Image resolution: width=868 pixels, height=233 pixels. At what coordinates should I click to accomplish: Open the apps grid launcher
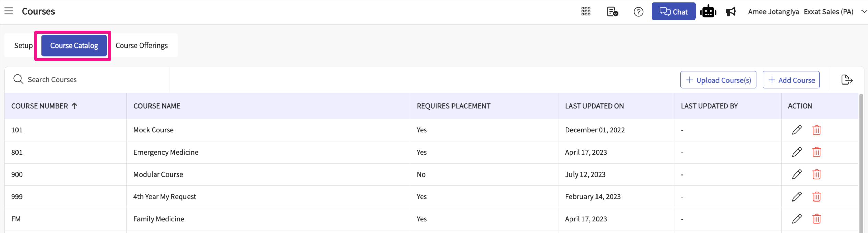(586, 12)
